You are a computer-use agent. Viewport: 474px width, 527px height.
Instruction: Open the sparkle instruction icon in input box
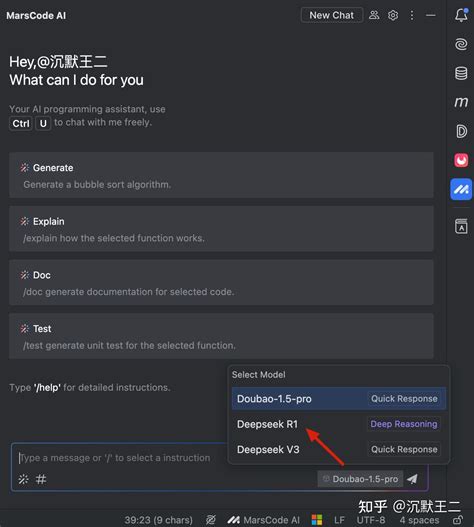pyautogui.click(x=24, y=479)
